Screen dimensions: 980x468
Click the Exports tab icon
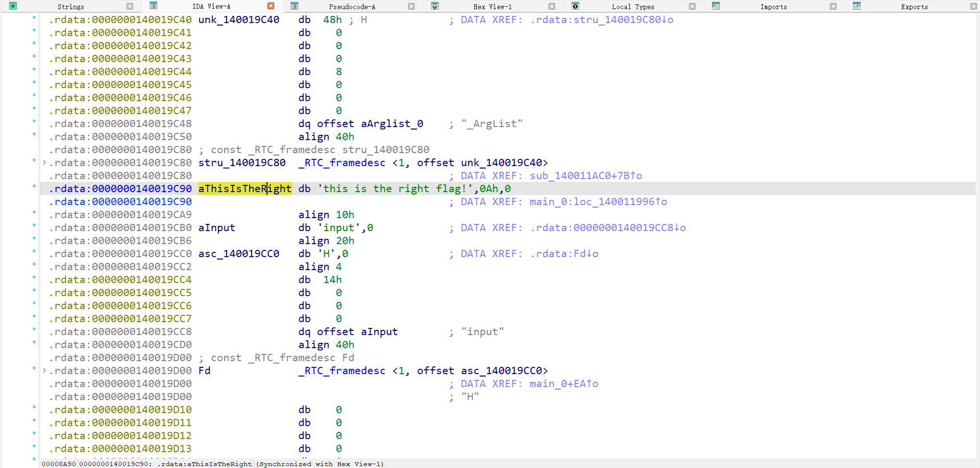click(856, 6)
